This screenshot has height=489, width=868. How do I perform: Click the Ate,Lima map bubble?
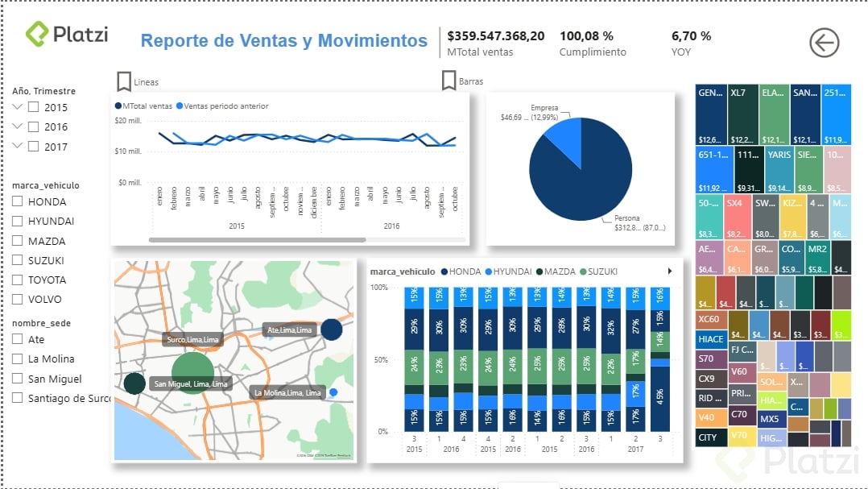[331, 329]
